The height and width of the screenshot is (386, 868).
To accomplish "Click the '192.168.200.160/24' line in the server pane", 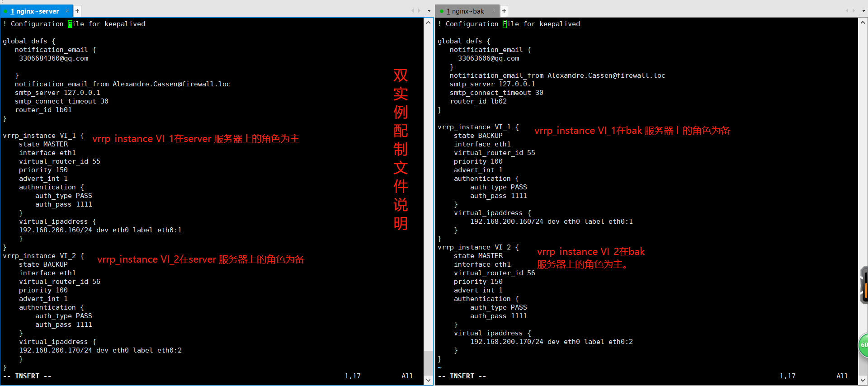I will [100, 230].
